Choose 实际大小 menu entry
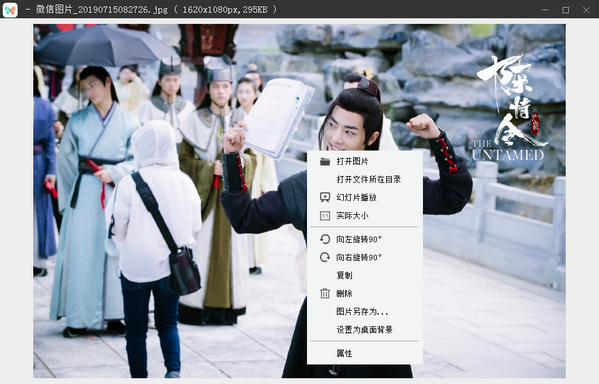The width and height of the screenshot is (599, 384). (365, 215)
